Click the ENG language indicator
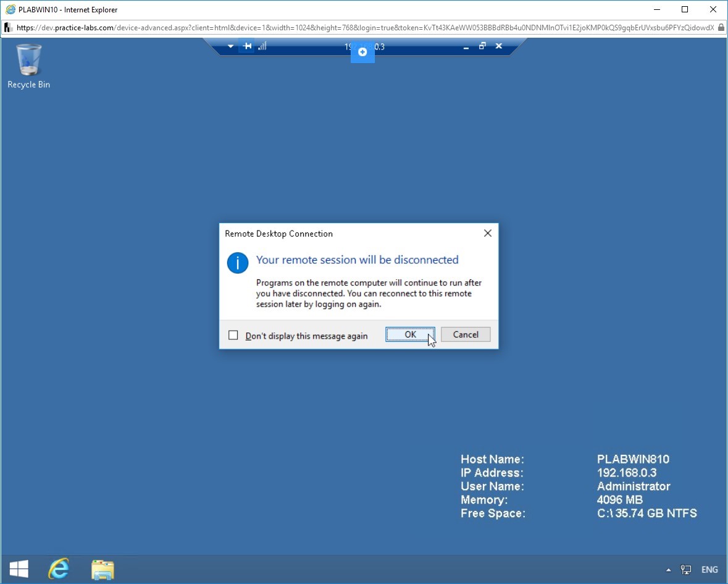Viewport: 728px width, 584px height. 709,570
